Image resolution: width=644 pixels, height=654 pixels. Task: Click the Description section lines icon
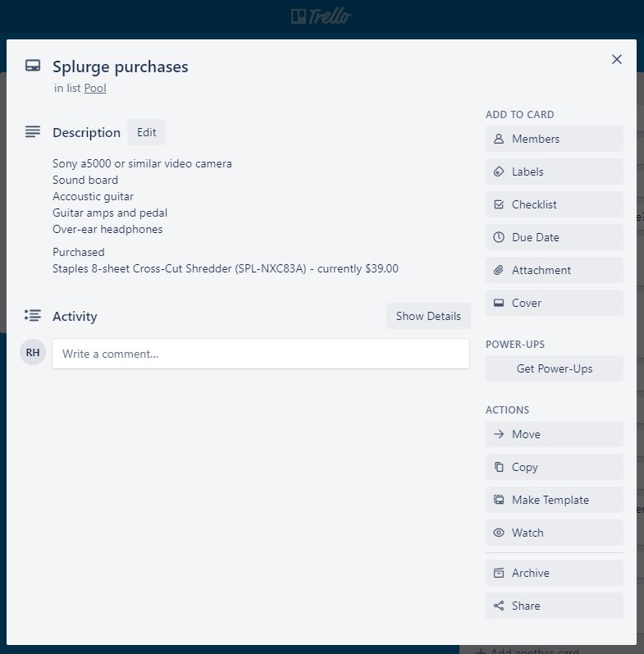pyautogui.click(x=33, y=132)
